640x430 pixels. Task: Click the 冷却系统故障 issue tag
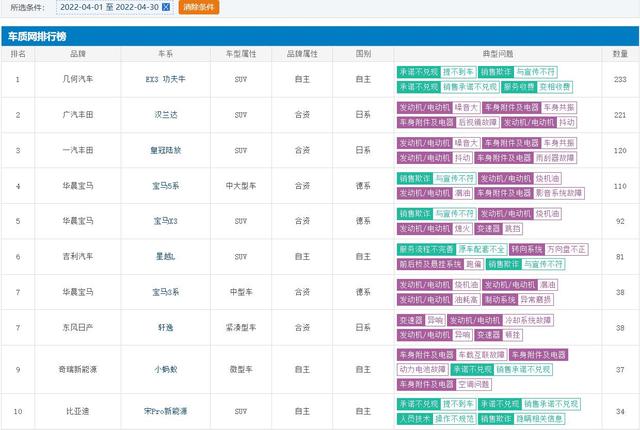(x=528, y=320)
